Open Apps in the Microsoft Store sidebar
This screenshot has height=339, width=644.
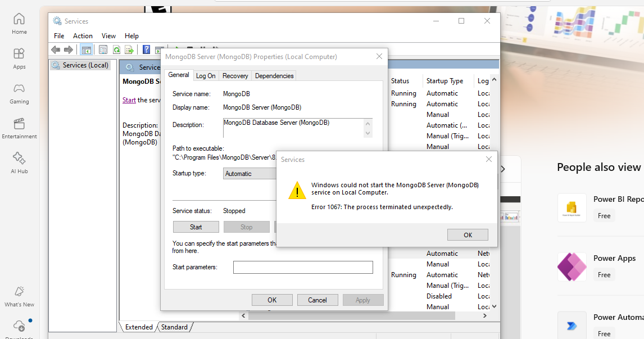pos(19,59)
